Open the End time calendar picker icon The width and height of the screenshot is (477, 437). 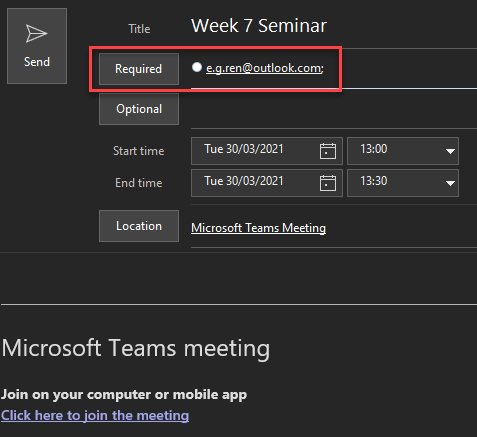[x=328, y=183]
